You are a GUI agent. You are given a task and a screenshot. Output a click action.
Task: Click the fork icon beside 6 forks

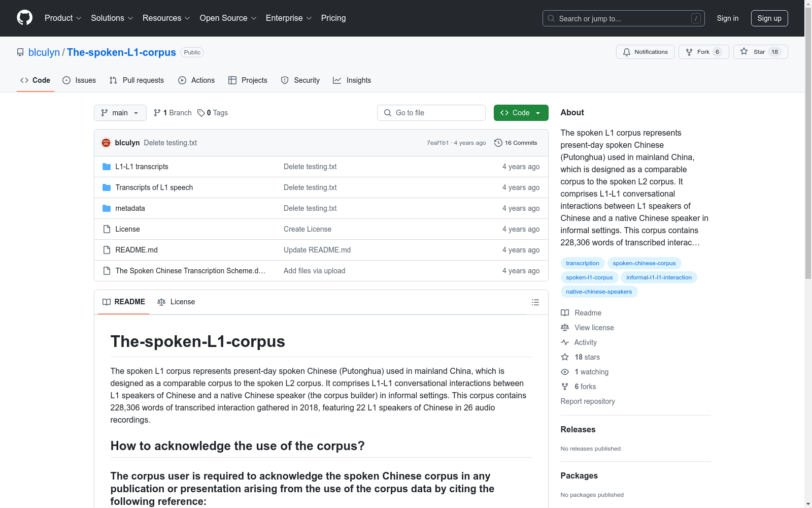[x=565, y=387]
